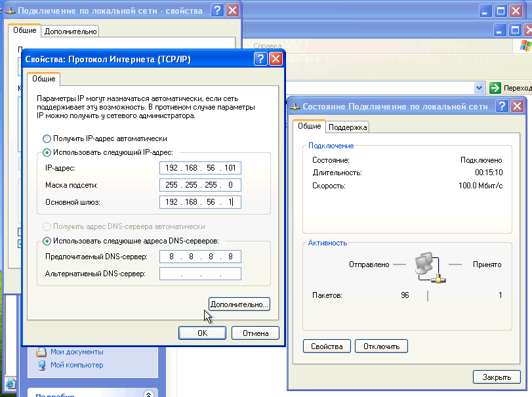Click Internet Explorer icon at bottom left
Screen dimensions: 532x397
(10, 384)
